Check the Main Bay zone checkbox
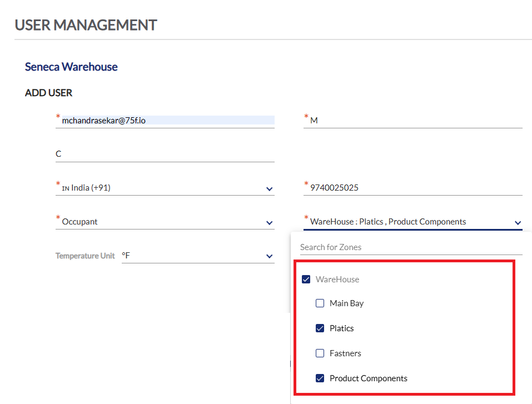This screenshot has width=532, height=404. tap(320, 303)
